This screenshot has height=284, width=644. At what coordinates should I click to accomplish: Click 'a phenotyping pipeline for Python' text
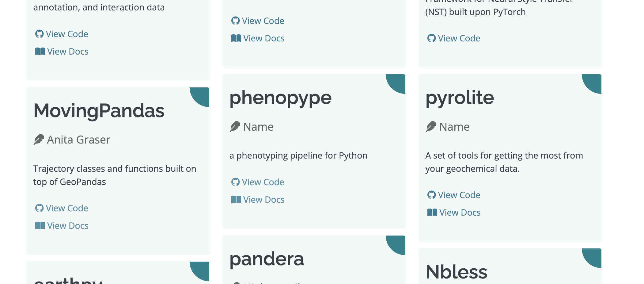[298, 156]
